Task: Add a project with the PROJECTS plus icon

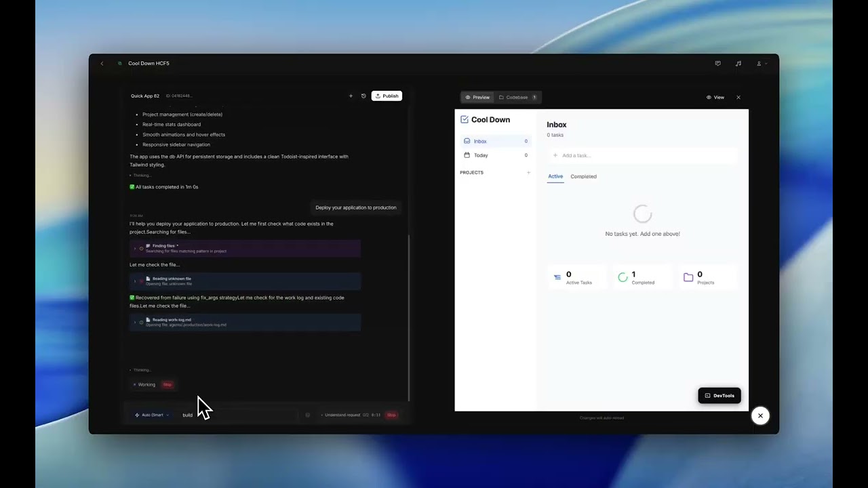Action: pos(529,173)
